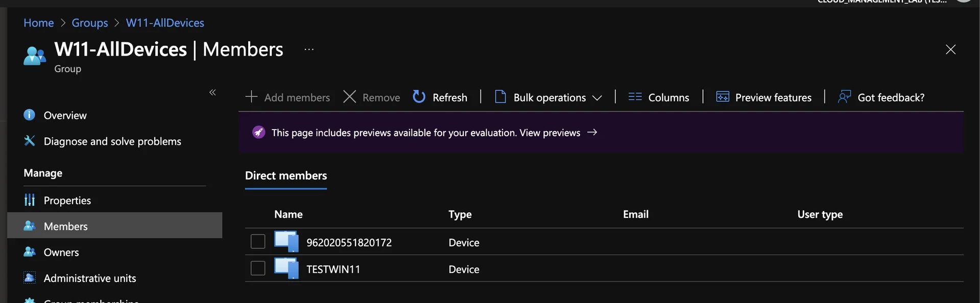Expand the Bulk operations dropdown arrow
Viewport: 980px width, 303px height.
[597, 97]
